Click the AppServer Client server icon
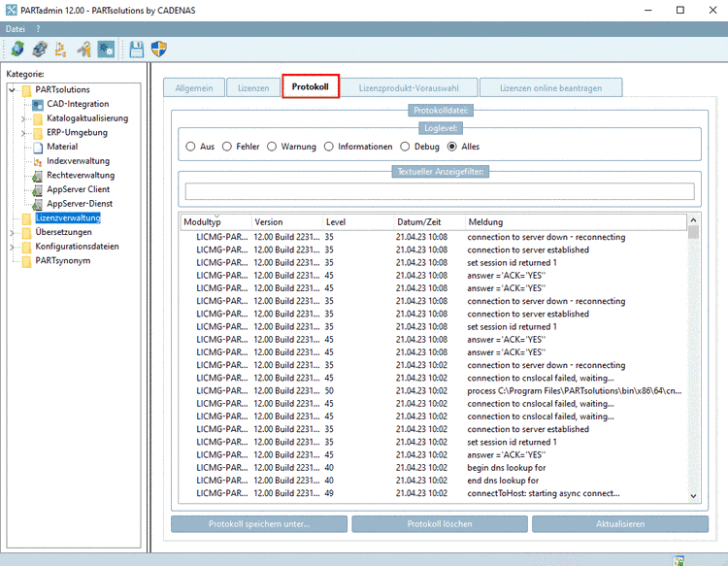This screenshot has width=728, height=566. click(37, 190)
